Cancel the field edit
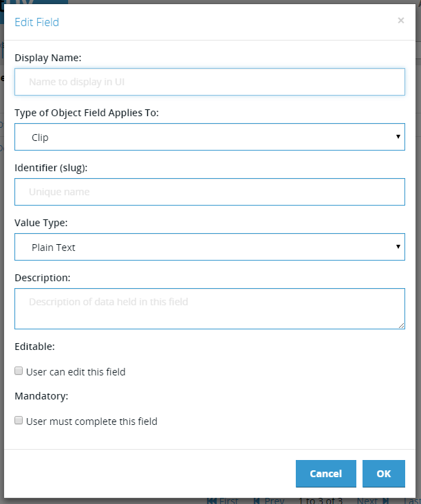421x504 pixels. [x=326, y=474]
